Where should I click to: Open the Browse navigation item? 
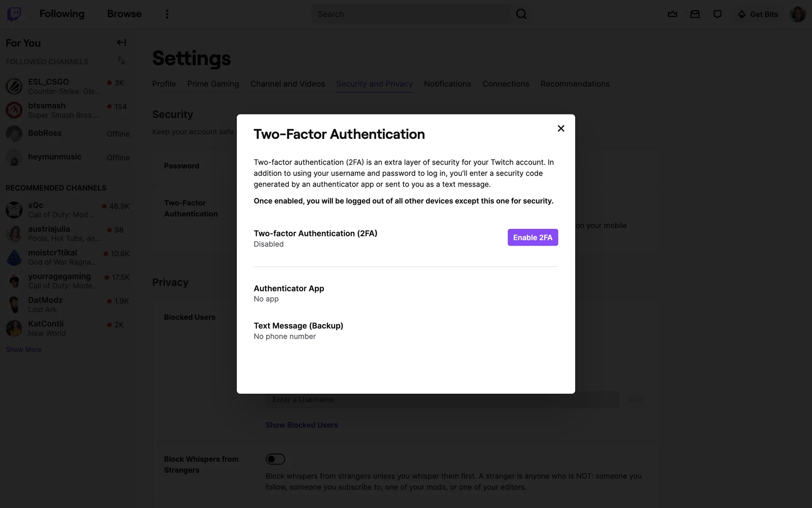[124, 14]
